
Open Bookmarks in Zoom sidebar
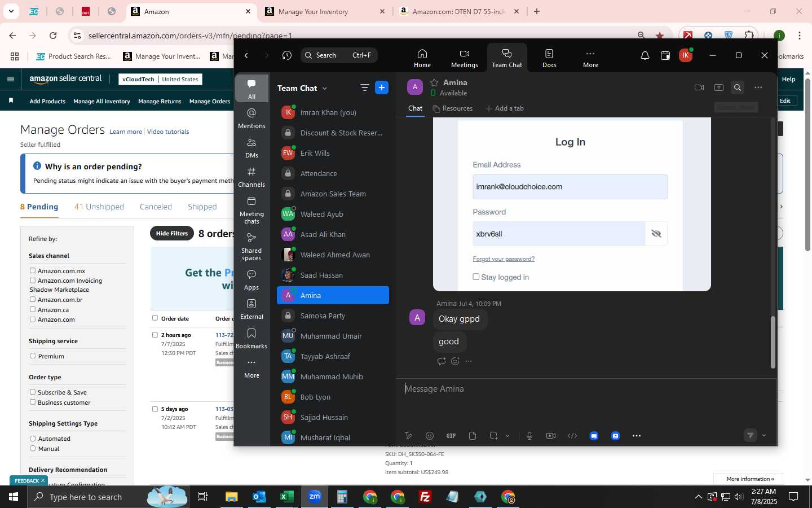(x=251, y=338)
